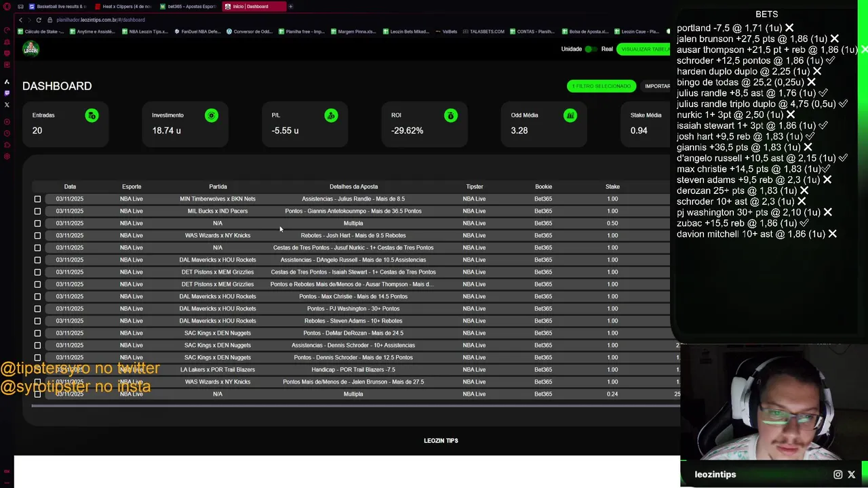Click the browser back arrow
Viewport: 868px width, 488px height.
tap(20, 20)
